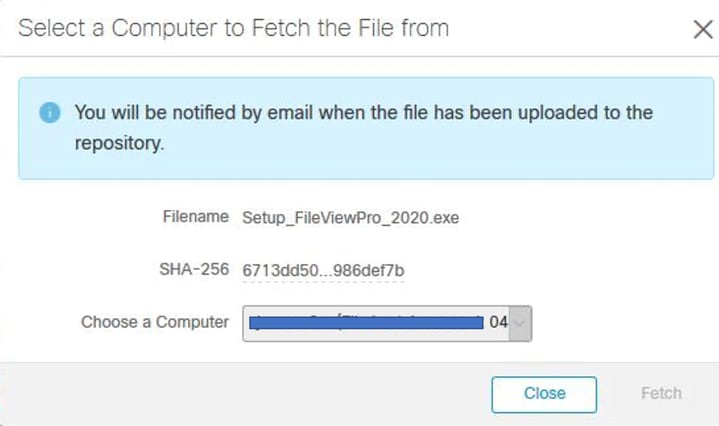Click the Choose a Computer label

[155, 322]
